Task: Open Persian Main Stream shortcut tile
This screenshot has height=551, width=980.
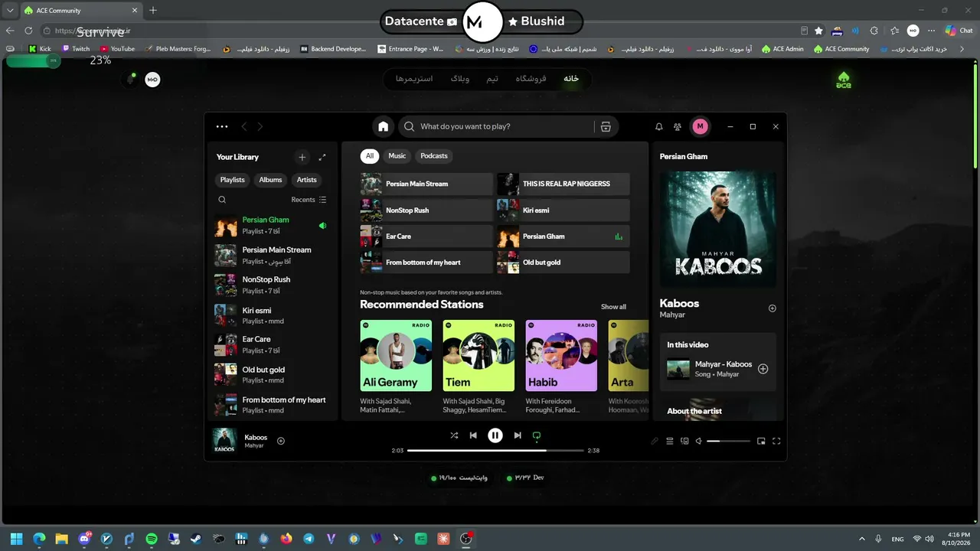Action: [426, 184]
